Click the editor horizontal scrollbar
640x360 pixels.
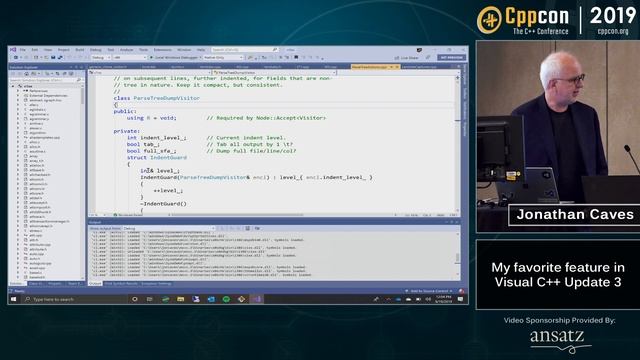282,215
